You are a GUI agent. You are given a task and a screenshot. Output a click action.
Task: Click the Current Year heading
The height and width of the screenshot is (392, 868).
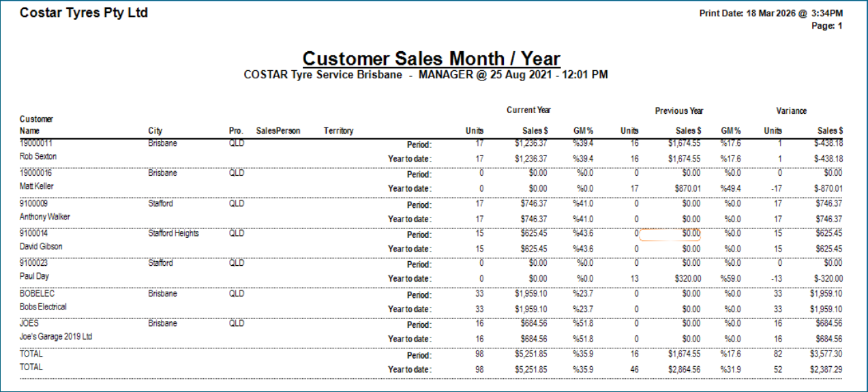coord(528,110)
